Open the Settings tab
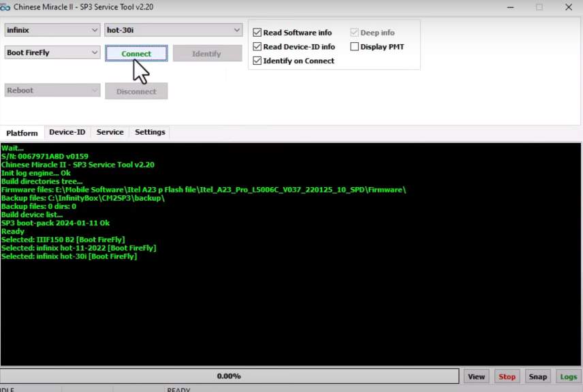Image resolution: width=583 pixels, height=392 pixels. (150, 132)
